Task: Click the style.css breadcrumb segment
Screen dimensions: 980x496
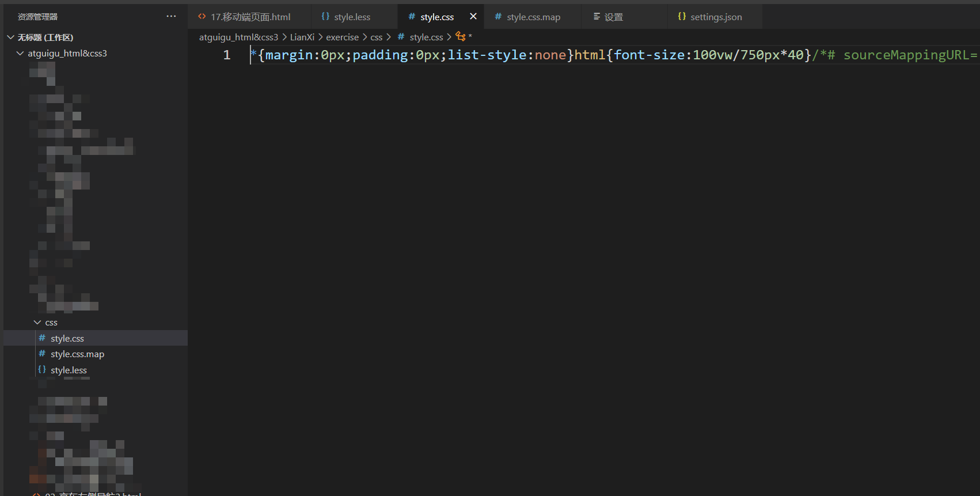Action: click(x=426, y=37)
